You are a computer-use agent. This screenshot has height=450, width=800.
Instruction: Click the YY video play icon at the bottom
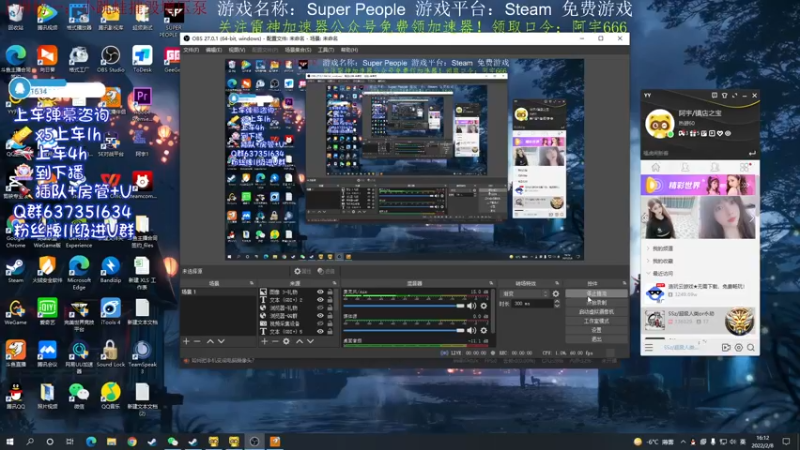coord(726,347)
